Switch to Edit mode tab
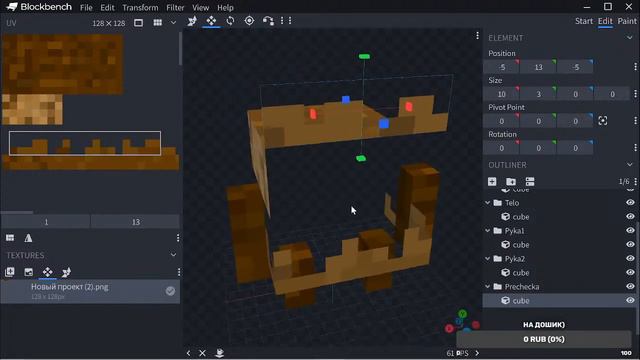 click(x=605, y=21)
